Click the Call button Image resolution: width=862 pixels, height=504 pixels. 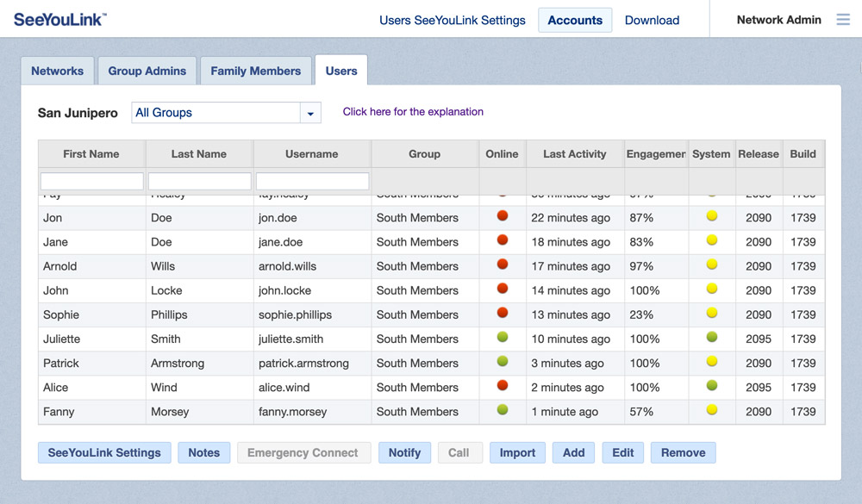pyautogui.click(x=459, y=453)
